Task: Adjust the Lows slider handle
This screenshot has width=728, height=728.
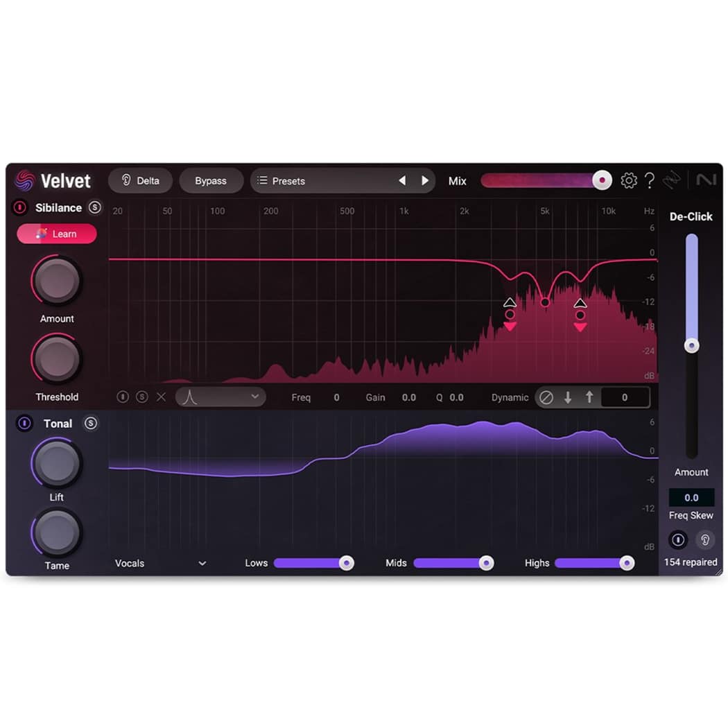Action: coord(346,563)
